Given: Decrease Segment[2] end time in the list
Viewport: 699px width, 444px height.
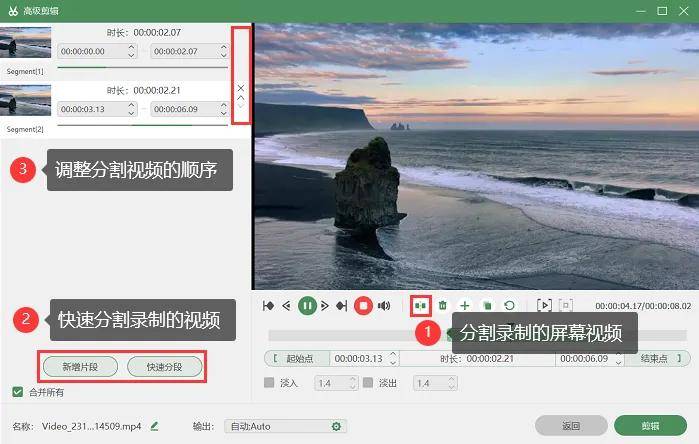Looking at the screenshot, I should click(x=224, y=113).
